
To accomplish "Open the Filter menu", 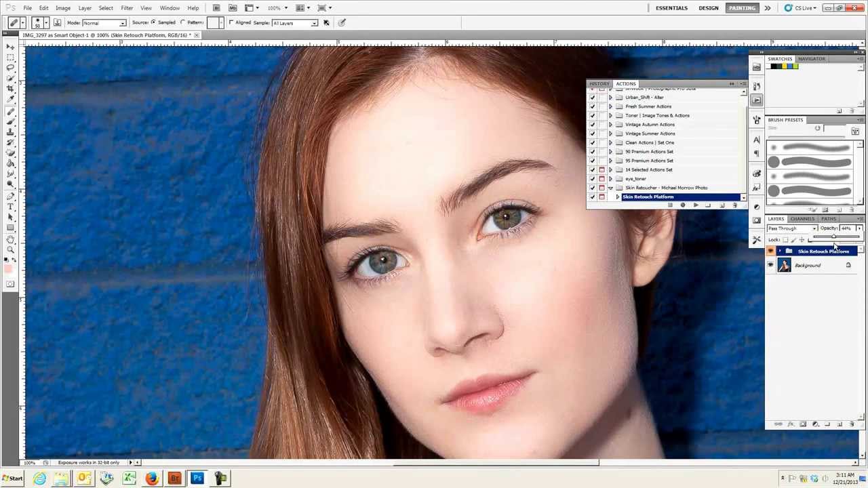I will pyautogui.click(x=127, y=8).
